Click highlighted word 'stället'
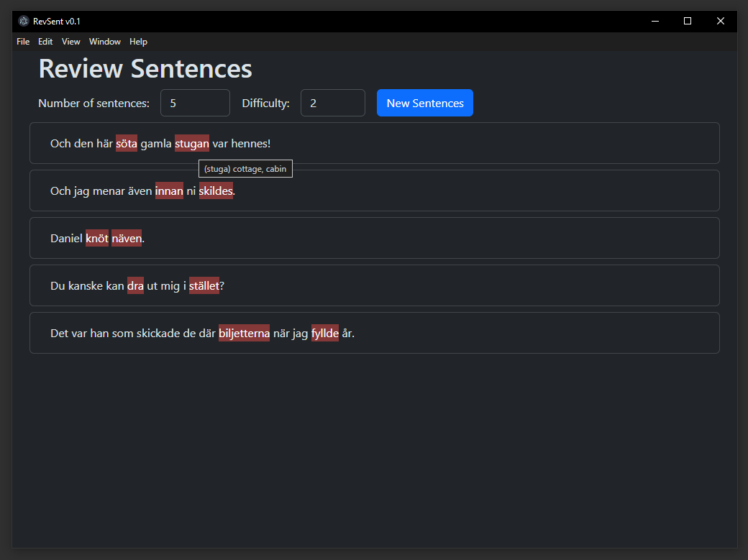 [x=204, y=285]
